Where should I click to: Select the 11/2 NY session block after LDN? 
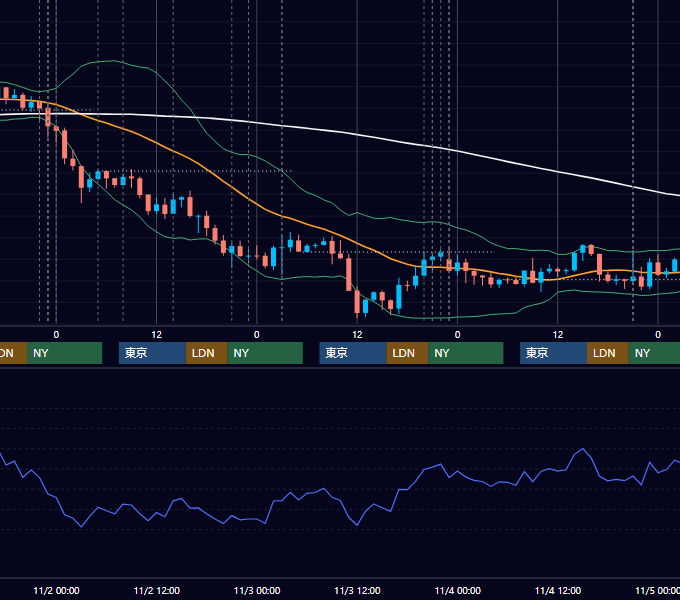pyautogui.click(x=265, y=353)
